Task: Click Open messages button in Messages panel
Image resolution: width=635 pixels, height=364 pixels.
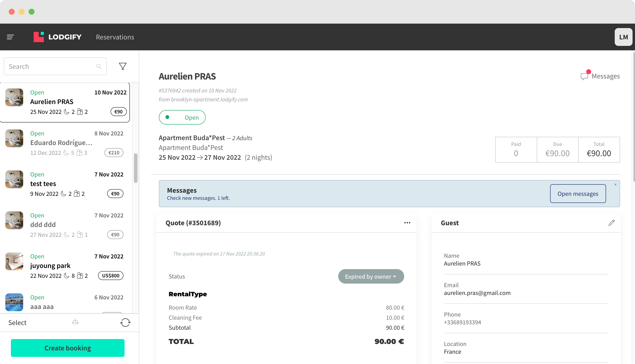Action: pyautogui.click(x=578, y=194)
